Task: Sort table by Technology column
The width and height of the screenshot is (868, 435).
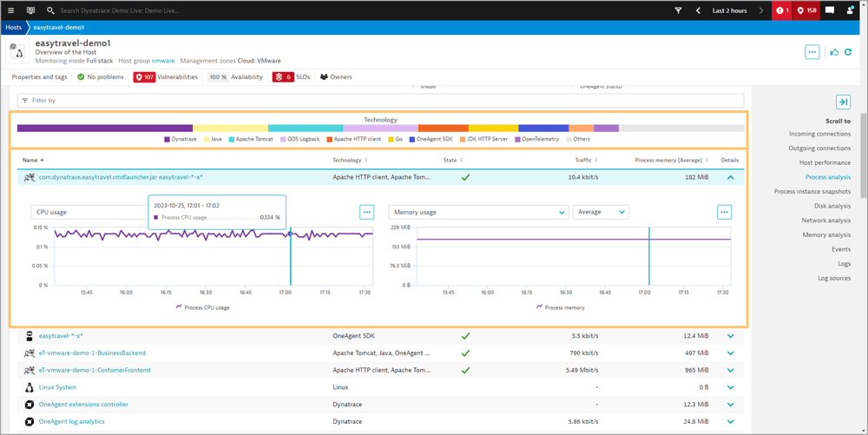Action: click(350, 160)
